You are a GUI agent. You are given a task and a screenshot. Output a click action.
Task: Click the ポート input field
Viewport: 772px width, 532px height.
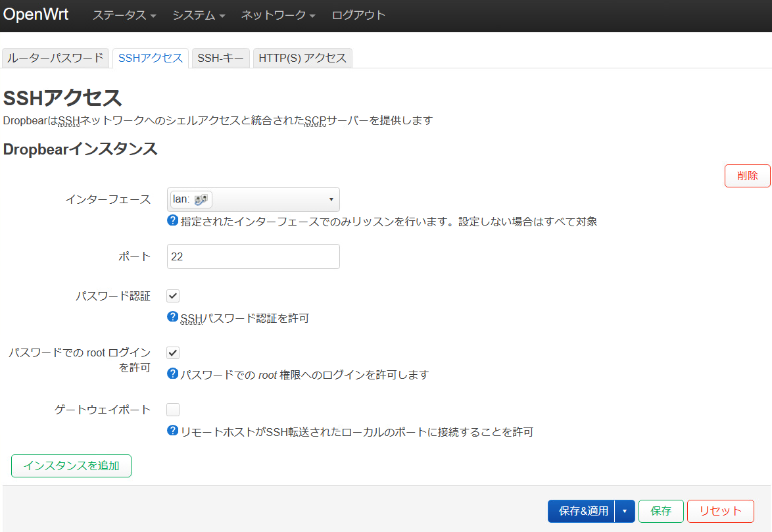253,256
